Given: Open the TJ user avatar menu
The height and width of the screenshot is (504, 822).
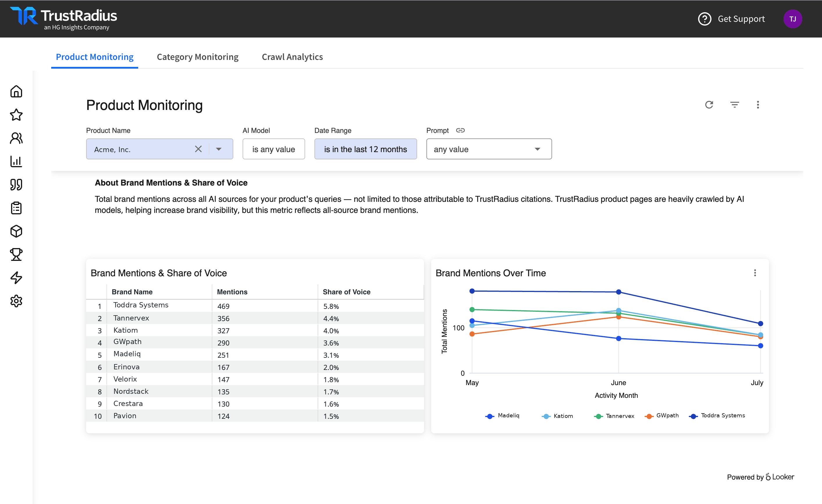Looking at the screenshot, I should [x=792, y=19].
